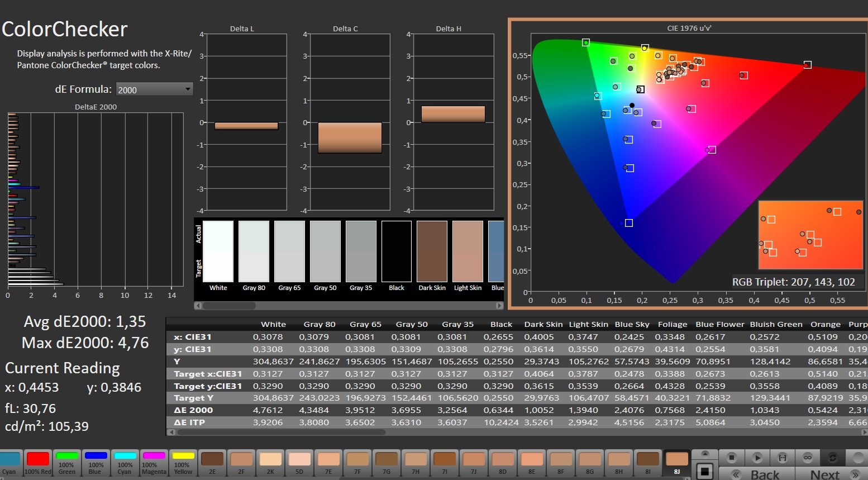Select the 100% Green color patch

(67, 462)
